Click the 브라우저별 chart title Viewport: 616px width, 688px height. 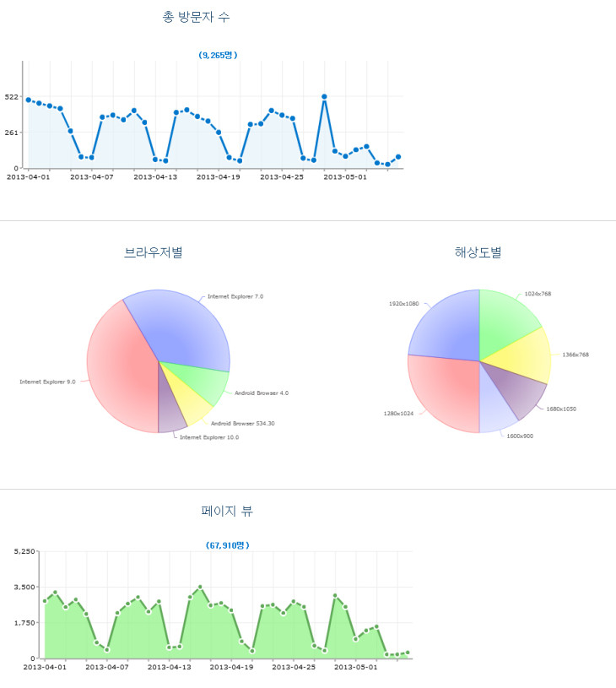coord(154,252)
